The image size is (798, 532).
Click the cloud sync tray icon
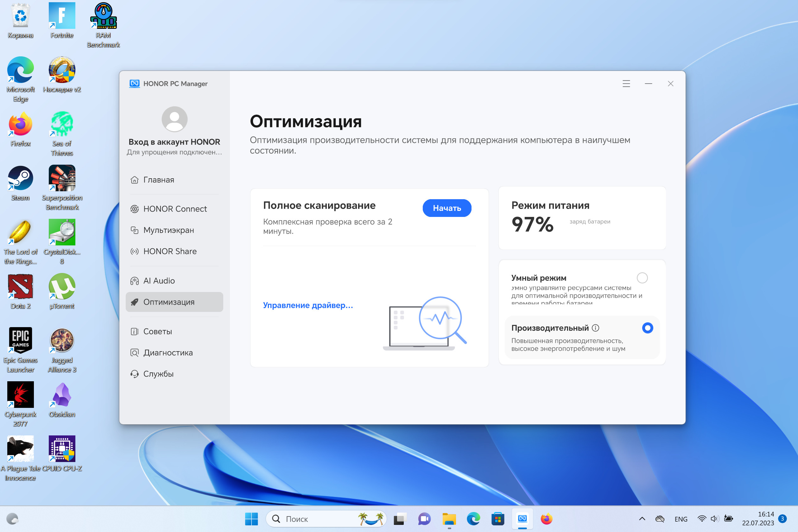660,519
